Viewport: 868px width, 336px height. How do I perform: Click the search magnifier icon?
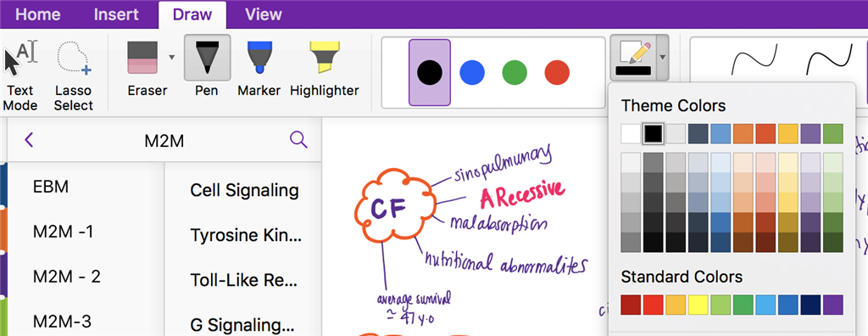click(x=298, y=140)
